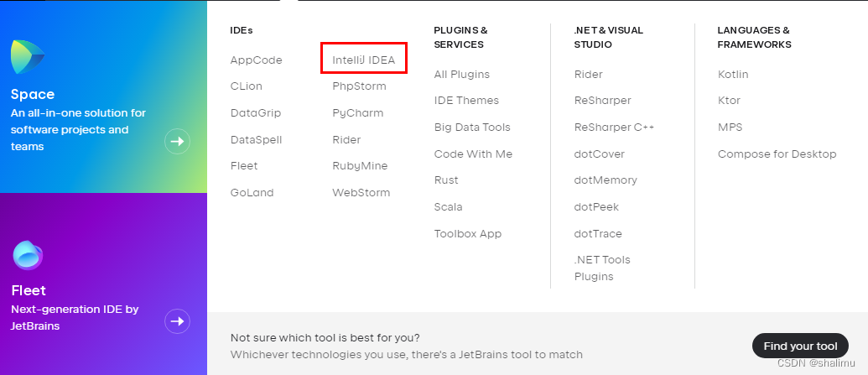Click the arrow icon in the Fleet card
Image resolution: width=868 pixels, height=375 pixels.
tap(177, 321)
